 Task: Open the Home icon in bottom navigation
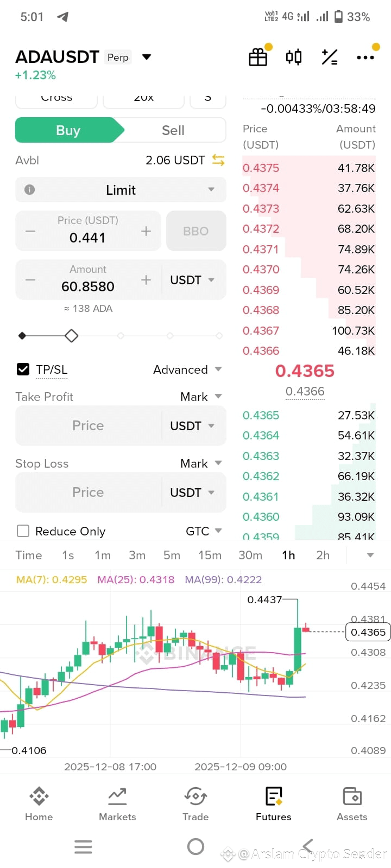[39, 804]
